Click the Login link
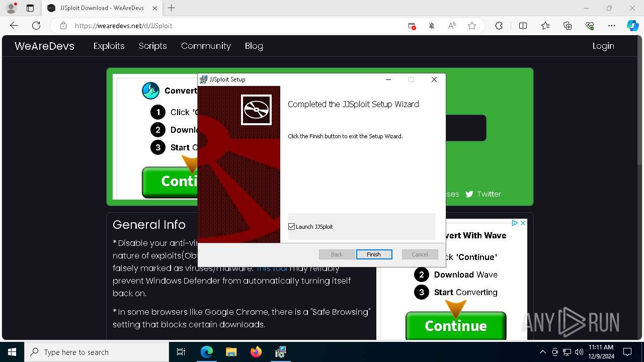Viewport: 644px width, 362px height. tap(603, 46)
